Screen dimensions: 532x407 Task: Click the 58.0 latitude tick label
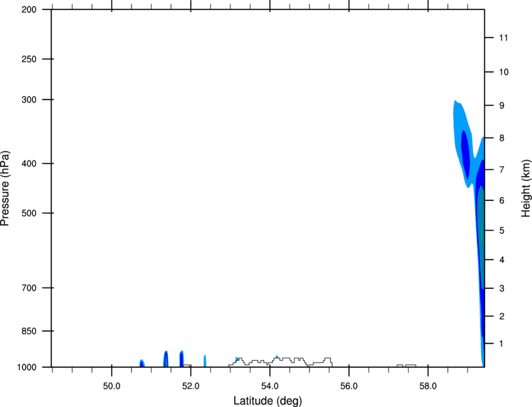428,386
